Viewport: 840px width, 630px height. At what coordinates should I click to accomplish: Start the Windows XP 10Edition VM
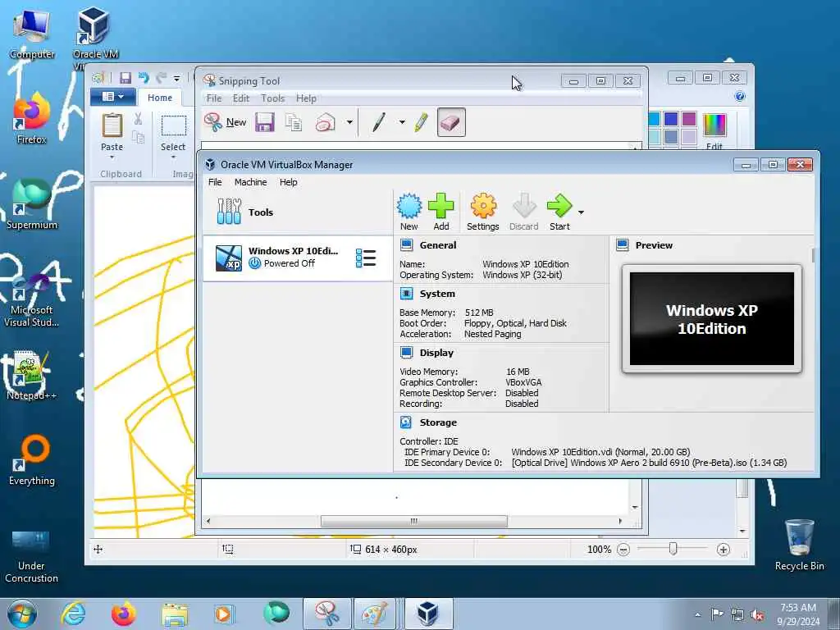[x=559, y=212]
